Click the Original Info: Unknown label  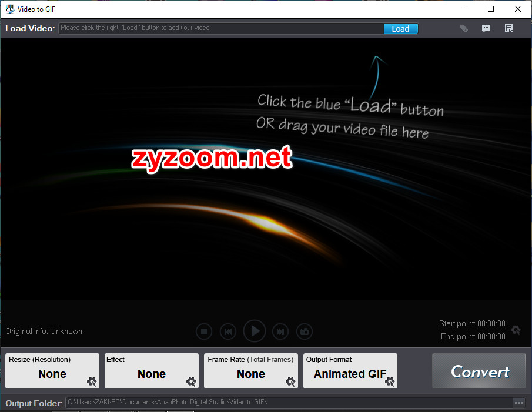click(44, 331)
